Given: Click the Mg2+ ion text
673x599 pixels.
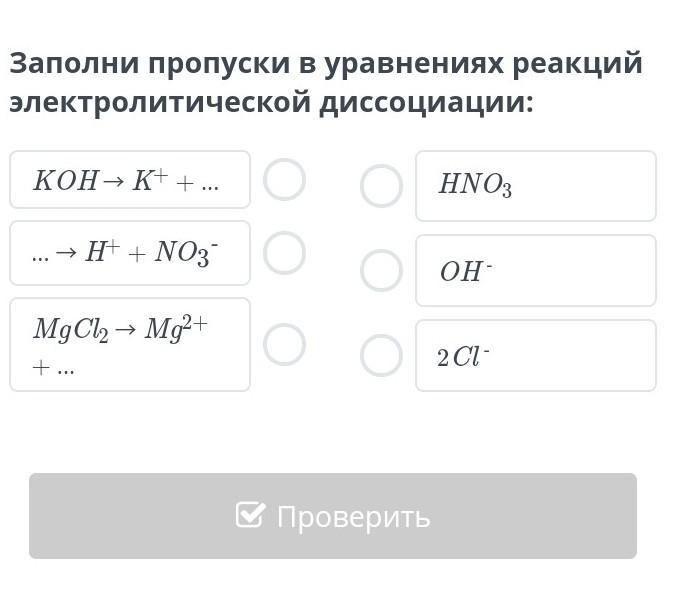Looking at the screenshot, I should click(x=176, y=327).
